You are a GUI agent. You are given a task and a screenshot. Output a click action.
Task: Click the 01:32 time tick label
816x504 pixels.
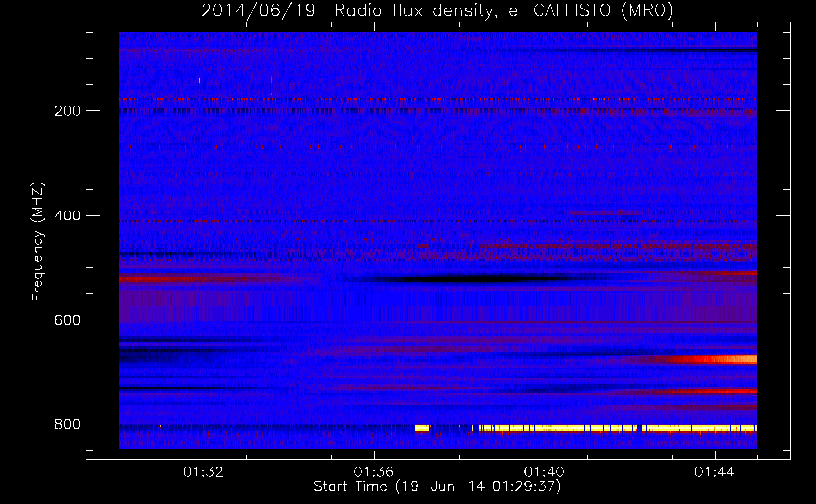coord(204,472)
